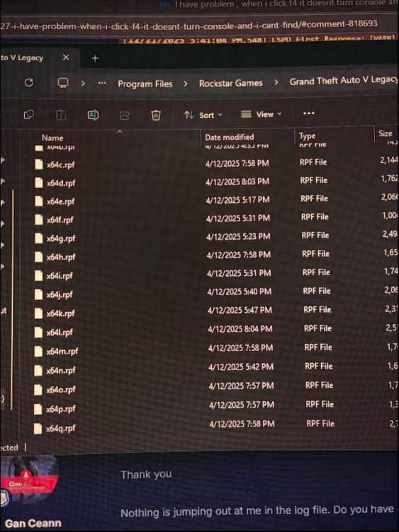Click the Paste icon in the toolbar
Image resolution: width=399 pixels, height=532 pixels.
coord(61,116)
